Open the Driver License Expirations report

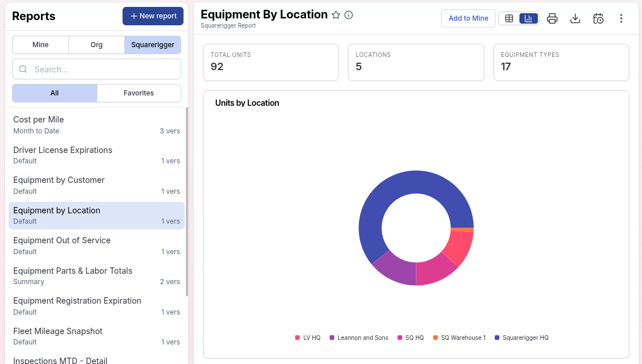(x=97, y=155)
